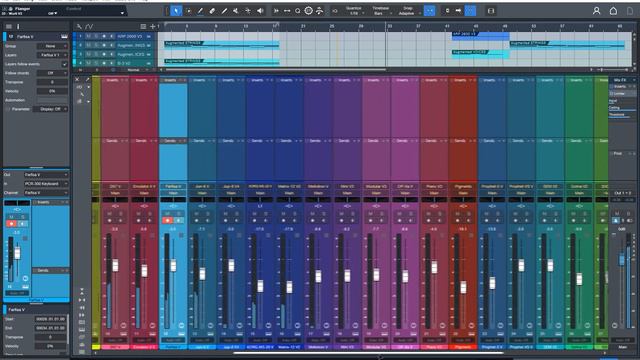640x360 pixels.
Task: Click the video player toolbar icon
Action: point(491,11)
